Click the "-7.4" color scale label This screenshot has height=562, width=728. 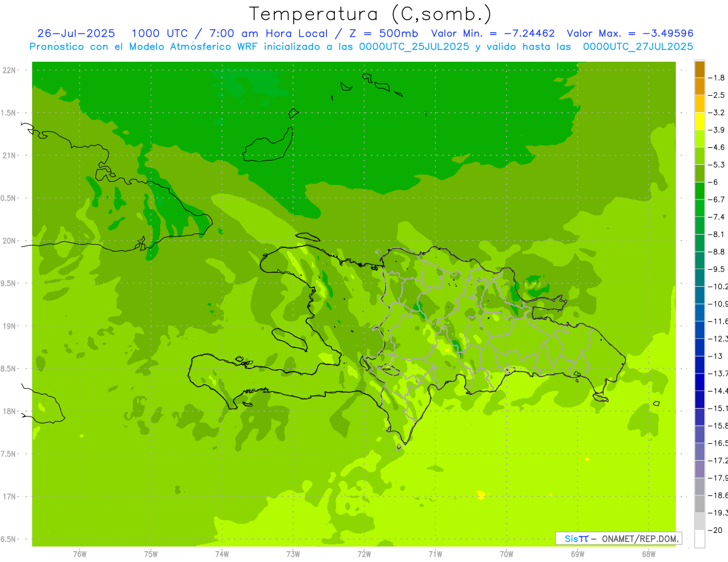[x=716, y=217]
